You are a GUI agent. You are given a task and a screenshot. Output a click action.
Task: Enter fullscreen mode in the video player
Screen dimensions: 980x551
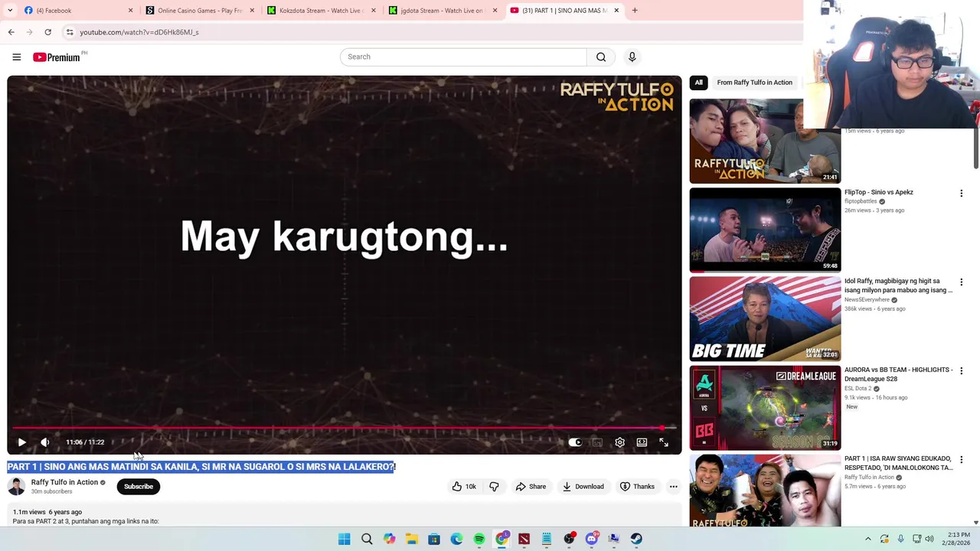[664, 442]
